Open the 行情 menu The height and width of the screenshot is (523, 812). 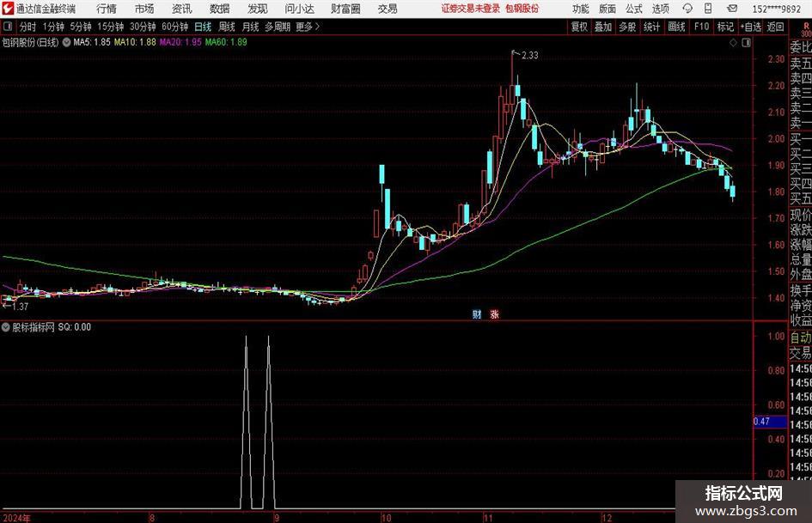[x=107, y=9]
